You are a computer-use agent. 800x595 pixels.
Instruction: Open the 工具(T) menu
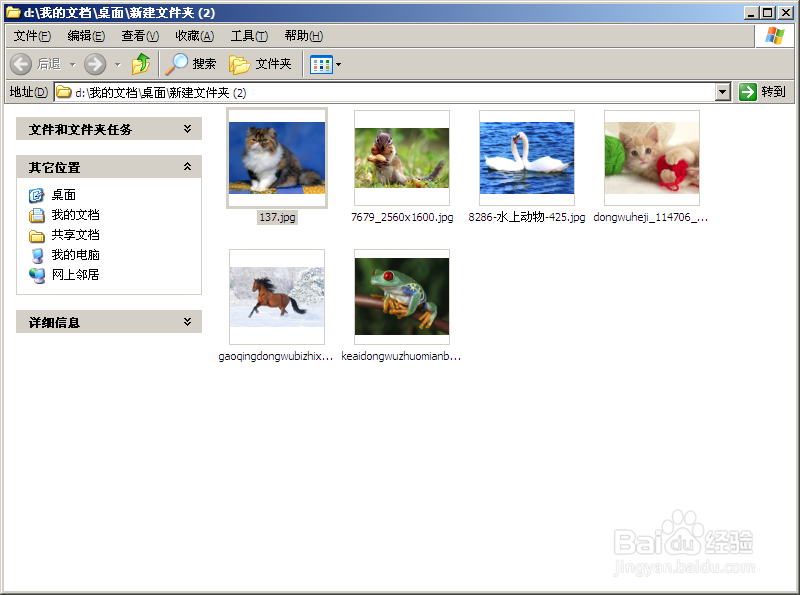click(x=249, y=36)
